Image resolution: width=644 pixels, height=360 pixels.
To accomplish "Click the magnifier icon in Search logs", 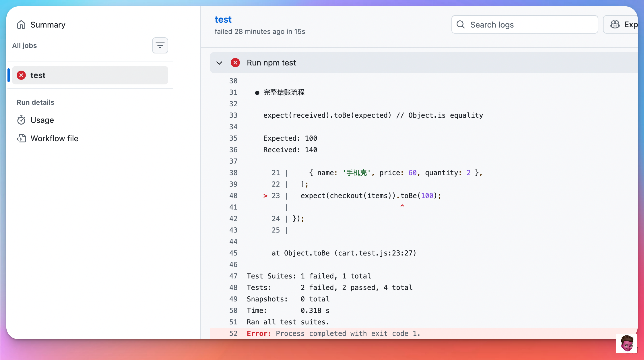I will tap(461, 24).
